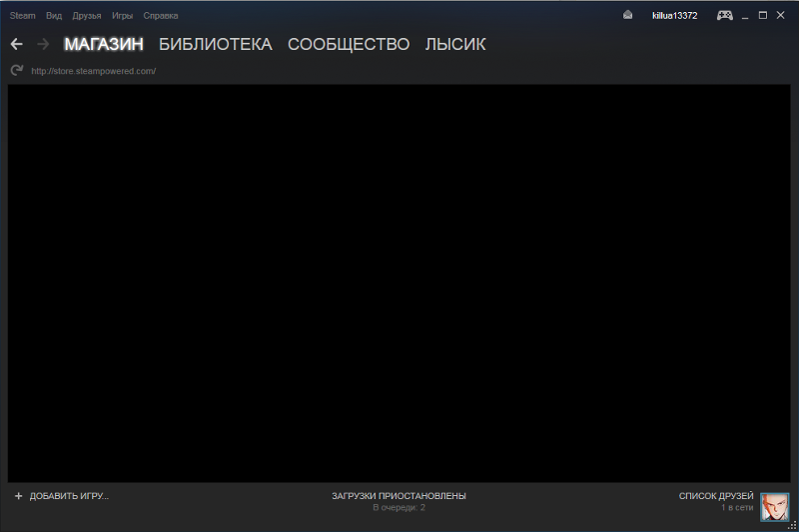
Task: Click the window resize grip
Action: coord(792,525)
